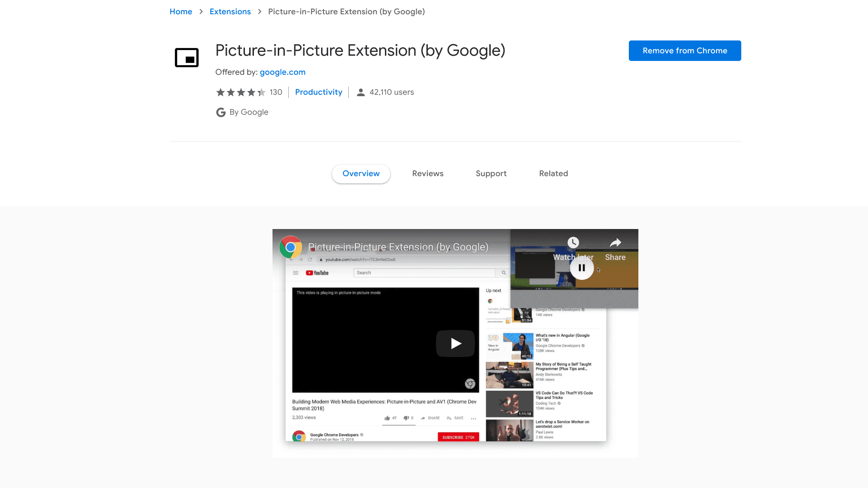Click the Home breadcrumb link
868x488 pixels.
click(x=181, y=11)
